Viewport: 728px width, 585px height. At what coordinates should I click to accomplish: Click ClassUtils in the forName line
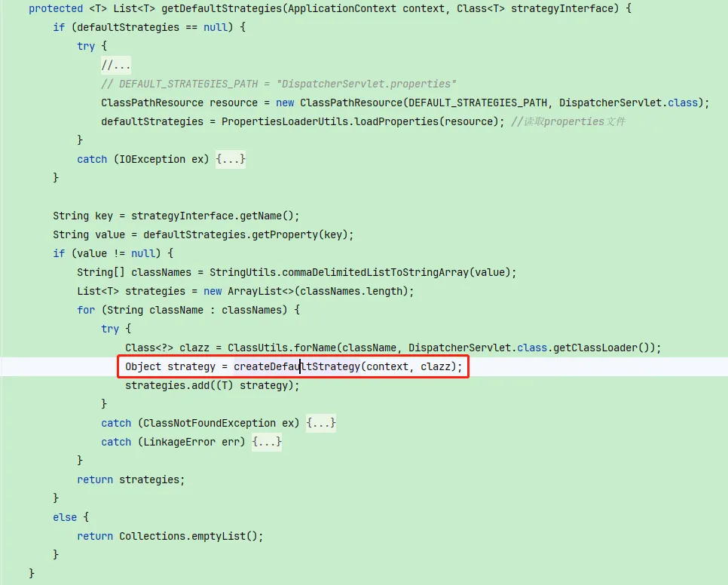point(258,348)
